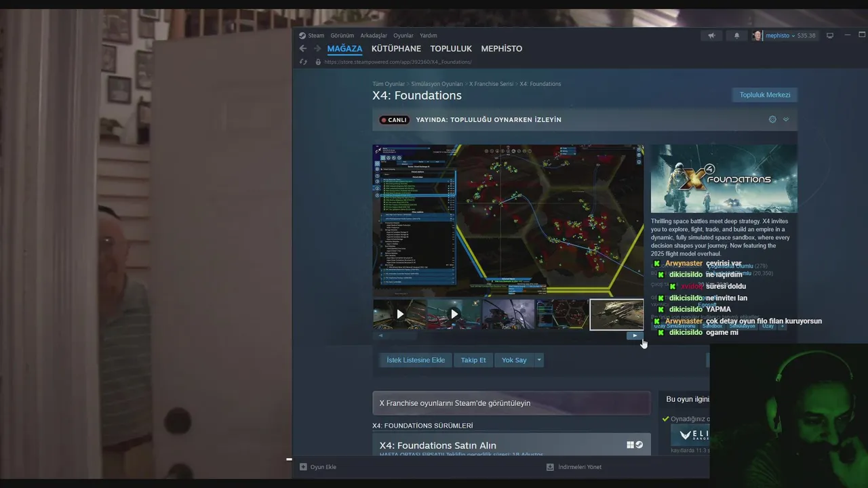
Task: Open the Oyunlar menu
Action: tap(403, 35)
